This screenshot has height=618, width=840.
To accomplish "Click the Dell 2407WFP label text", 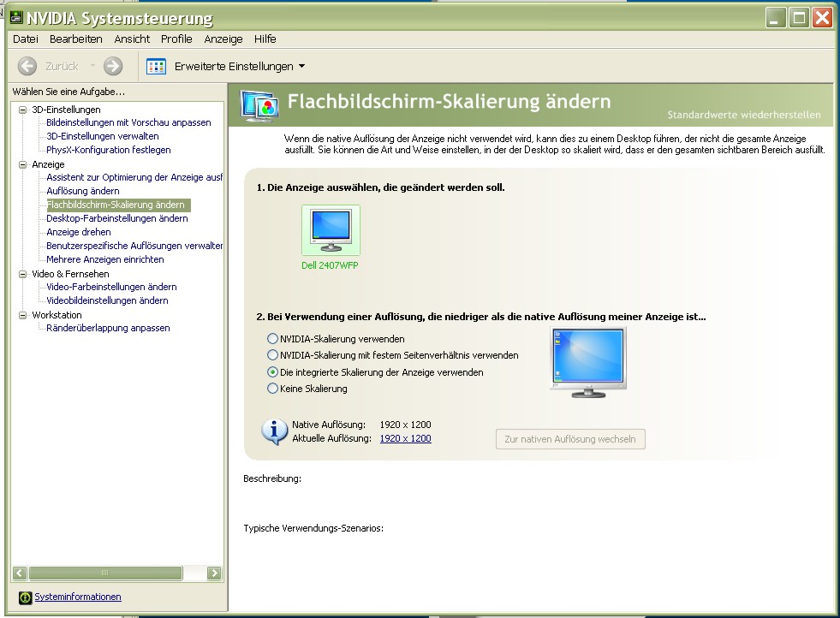I will pyautogui.click(x=330, y=265).
